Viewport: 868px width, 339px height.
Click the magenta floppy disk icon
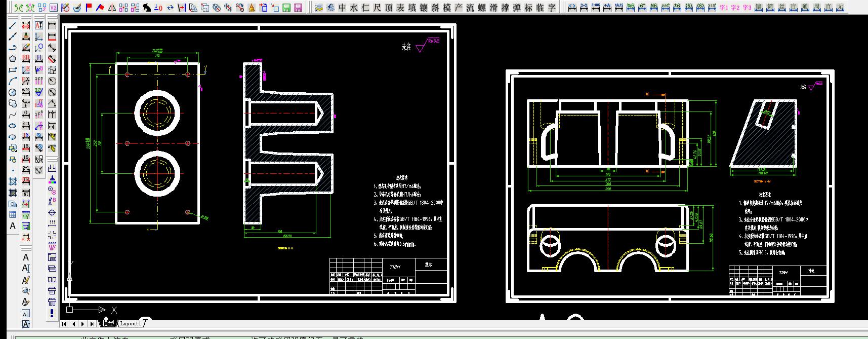pyautogui.click(x=298, y=8)
